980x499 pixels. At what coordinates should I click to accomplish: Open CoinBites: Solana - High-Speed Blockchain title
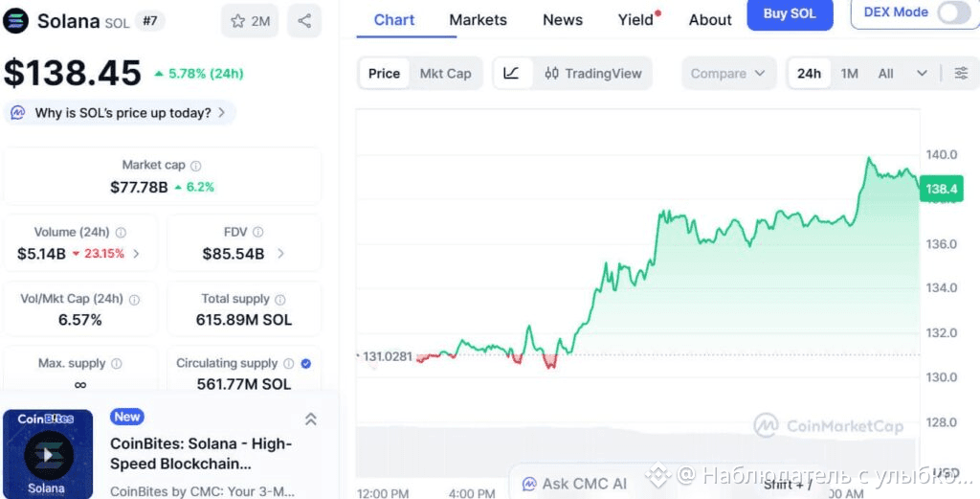click(x=201, y=454)
